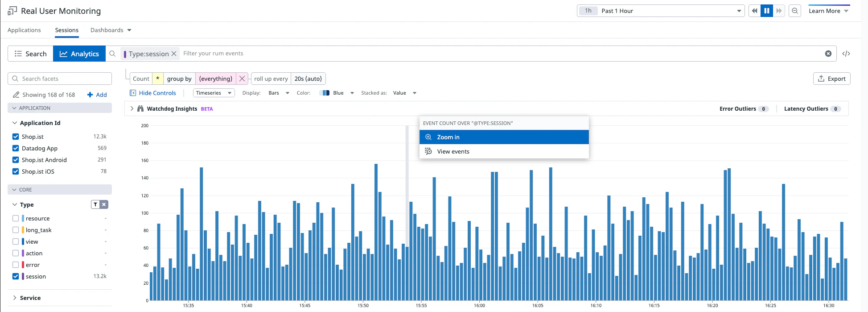Pause live data updates
The width and height of the screenshot is (868, 312).
click(x=767, y=11)
